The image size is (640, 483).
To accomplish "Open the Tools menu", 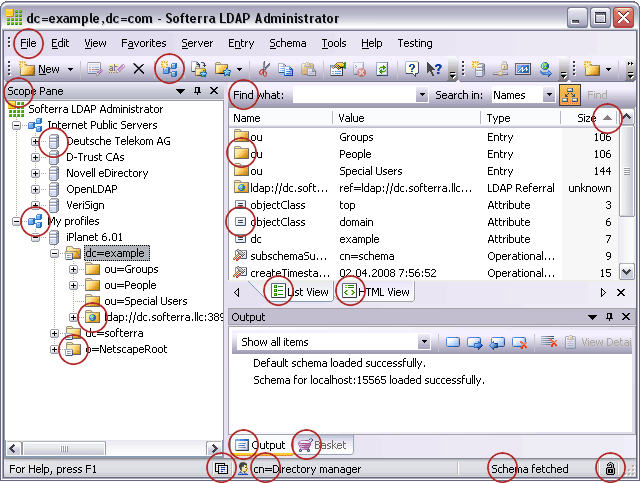I will pyautogui.click(x=334, y=43).
